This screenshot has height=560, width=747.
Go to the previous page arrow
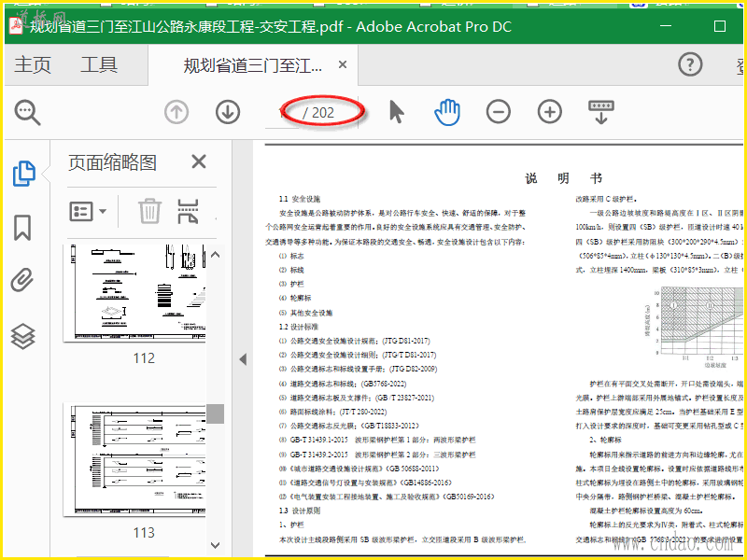coord(176,112)
